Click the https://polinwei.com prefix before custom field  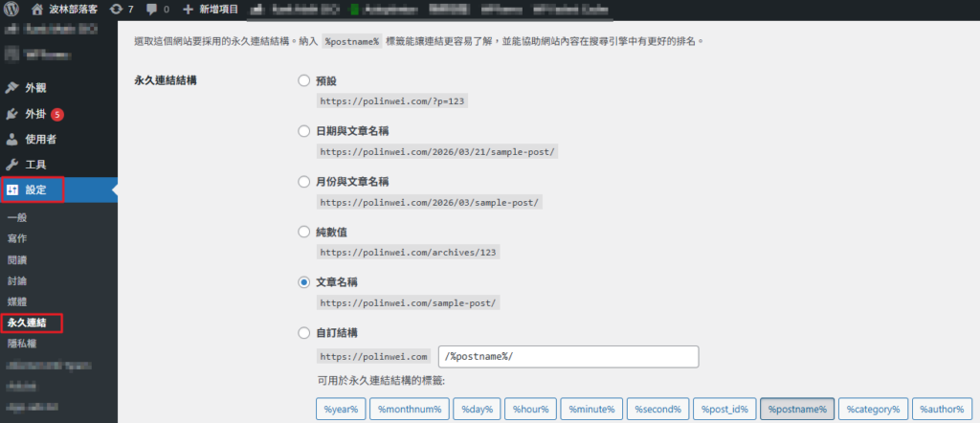(374, 357)
